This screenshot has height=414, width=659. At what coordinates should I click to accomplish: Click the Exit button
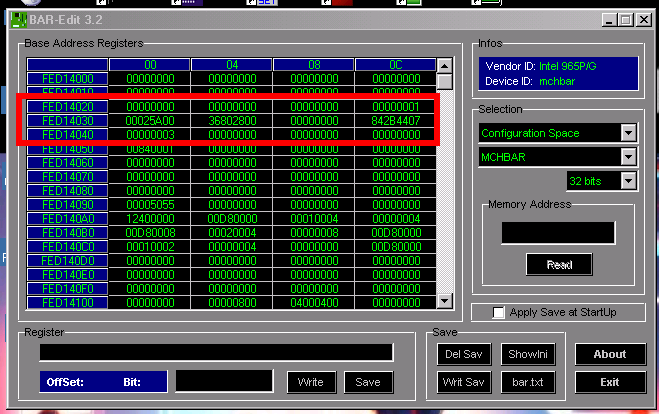(610, 382)
